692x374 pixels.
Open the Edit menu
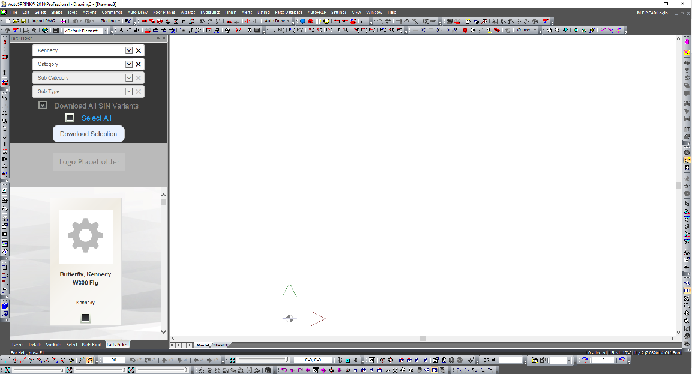click(26, 12)
